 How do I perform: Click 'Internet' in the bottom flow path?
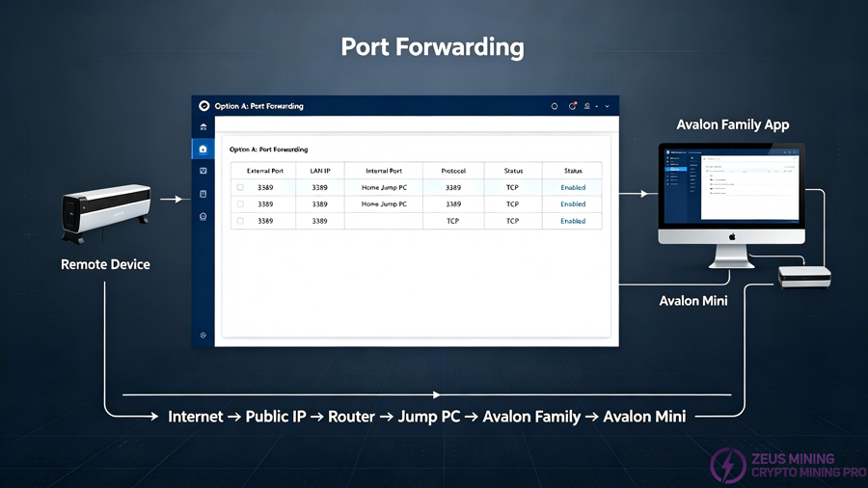pyautogui.click(x=196, y=417)
